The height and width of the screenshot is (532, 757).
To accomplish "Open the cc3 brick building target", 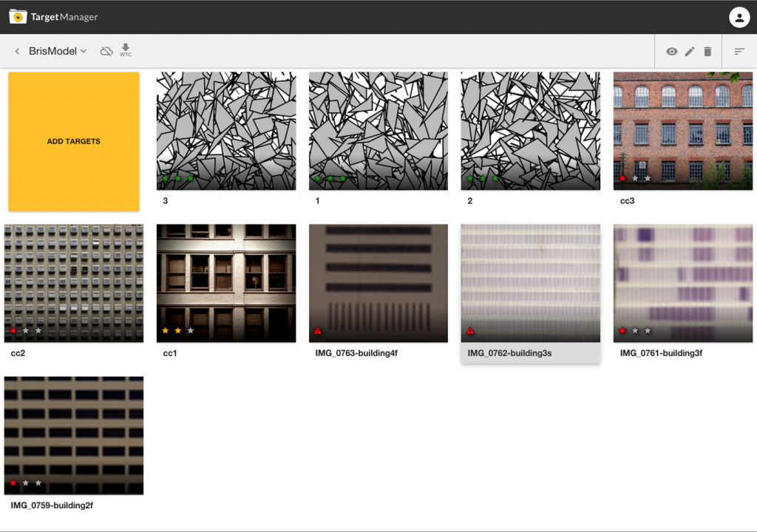I will point(682,131).
